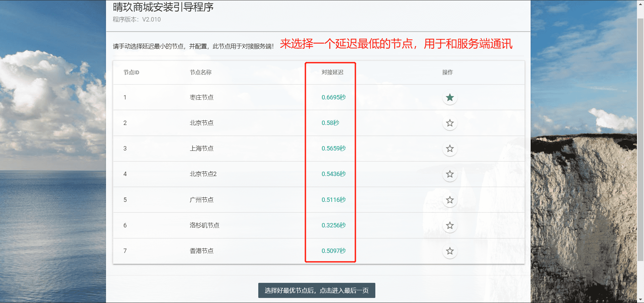Select the star for 洛杉矶节点

pos(450,225)
